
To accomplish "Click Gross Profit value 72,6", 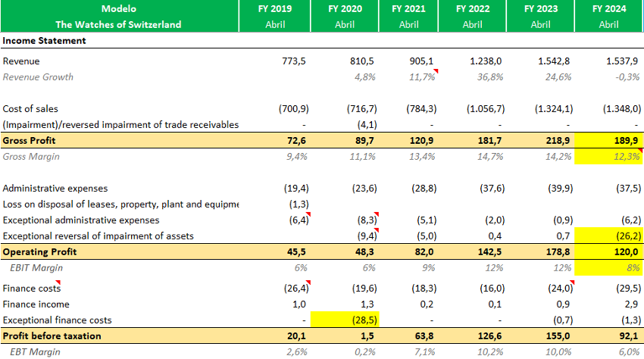I will click(296, 140).
